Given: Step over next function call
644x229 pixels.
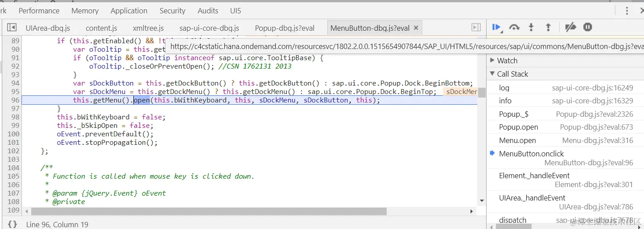Looking at the screenshot, I should (x=514, y=28).
